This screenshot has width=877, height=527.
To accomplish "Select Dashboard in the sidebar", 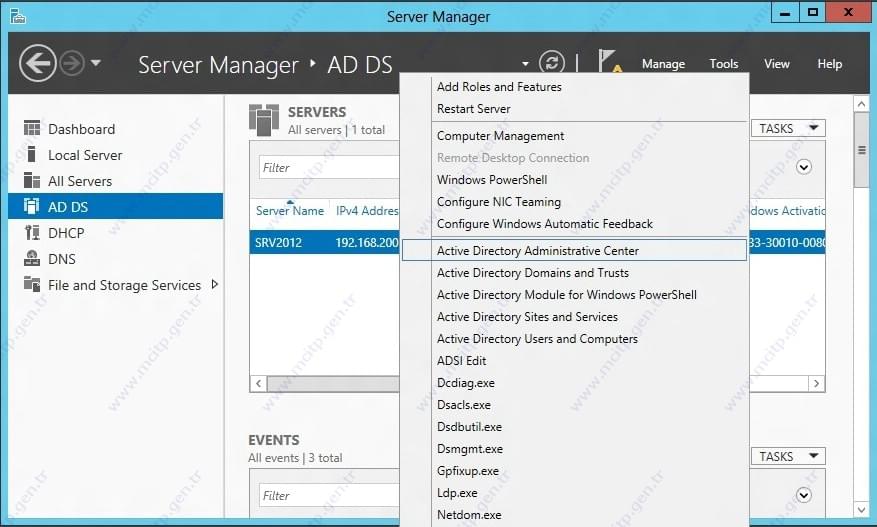I will coord(82,129).
